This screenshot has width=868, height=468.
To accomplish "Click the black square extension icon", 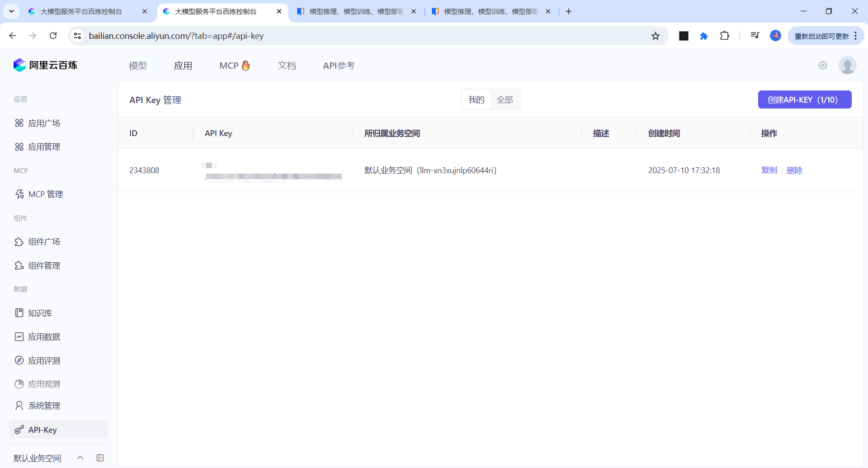I will (x=684, y=36).
